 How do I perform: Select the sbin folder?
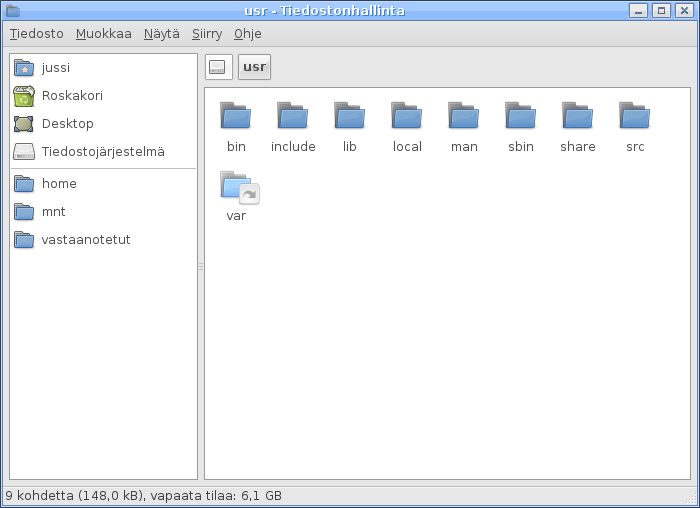pyautogui.click(x=520, y=117)
